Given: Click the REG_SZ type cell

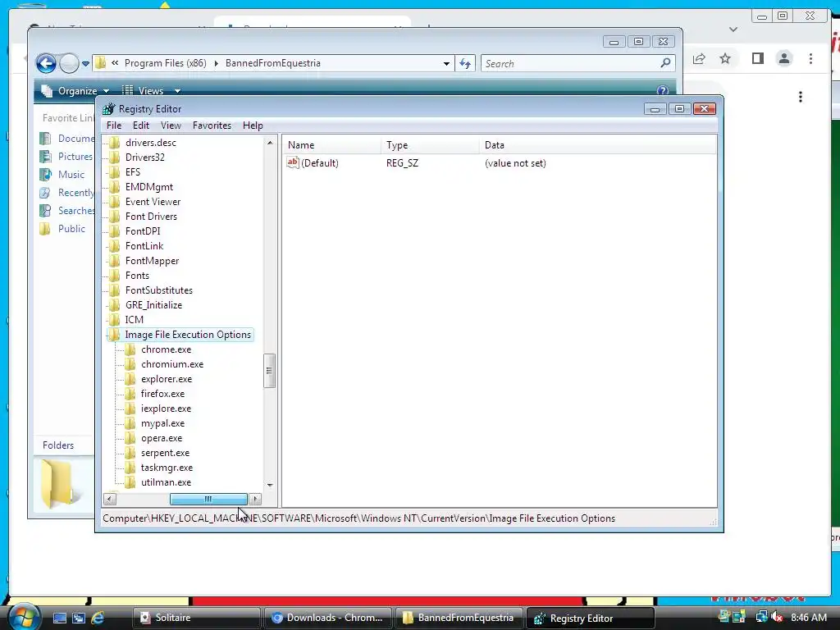Looking at the screenshot, I should tap(402, 163).
